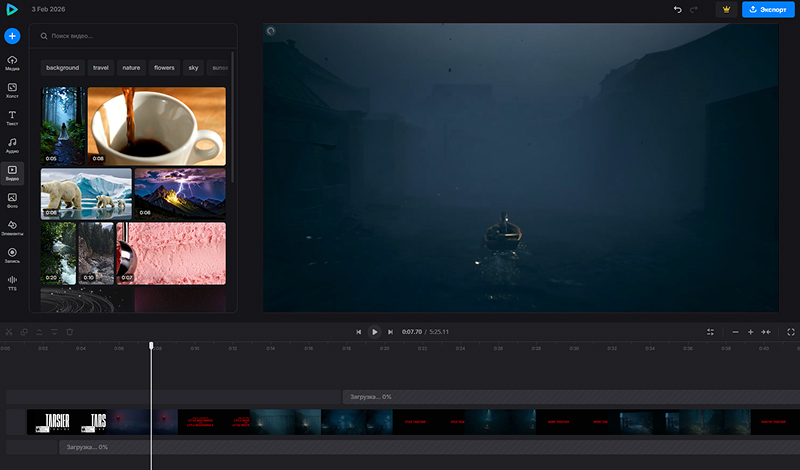Select the coffee cup video thumbnail
This screenshot has height=470, width=800.
click(156, 126)
